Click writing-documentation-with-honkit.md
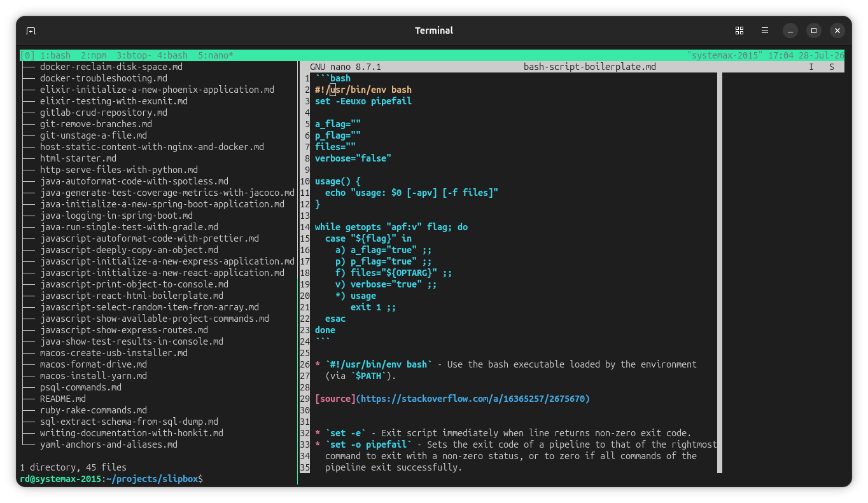Screen dimensions: 868x503 pos(132,433)
